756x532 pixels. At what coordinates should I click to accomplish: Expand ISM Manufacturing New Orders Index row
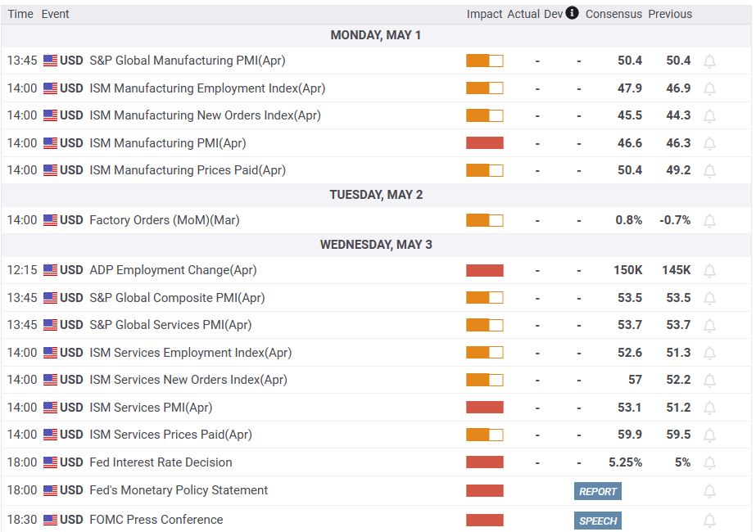coord(205,115)
